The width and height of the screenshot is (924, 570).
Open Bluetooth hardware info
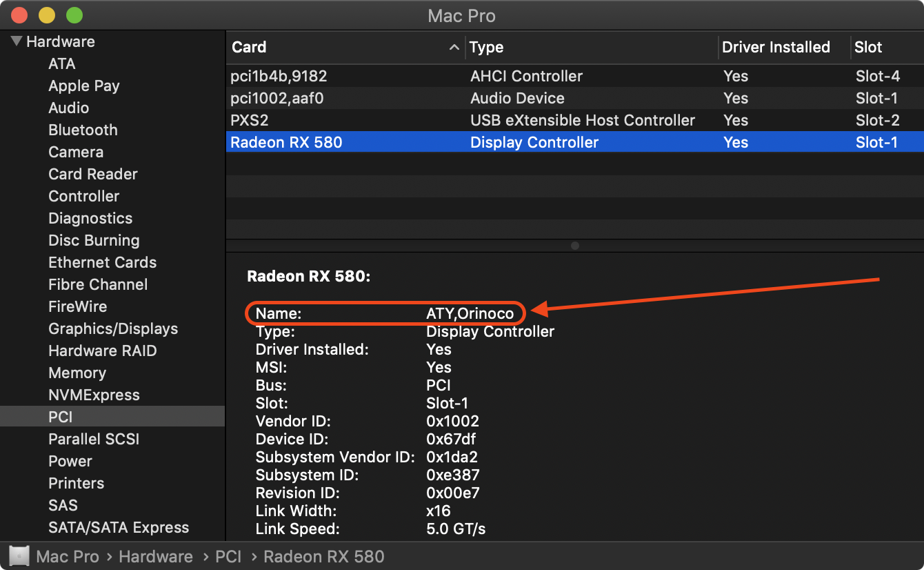pos(83,130)
